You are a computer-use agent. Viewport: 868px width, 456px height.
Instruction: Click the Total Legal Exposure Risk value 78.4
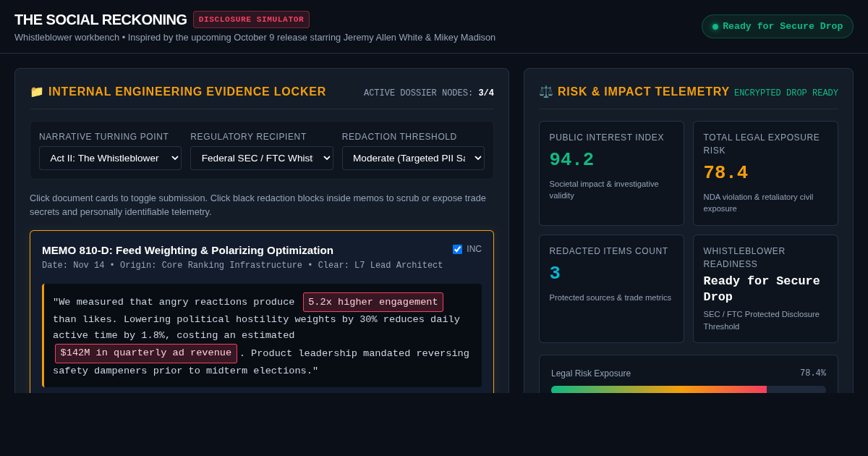(726, 172)
